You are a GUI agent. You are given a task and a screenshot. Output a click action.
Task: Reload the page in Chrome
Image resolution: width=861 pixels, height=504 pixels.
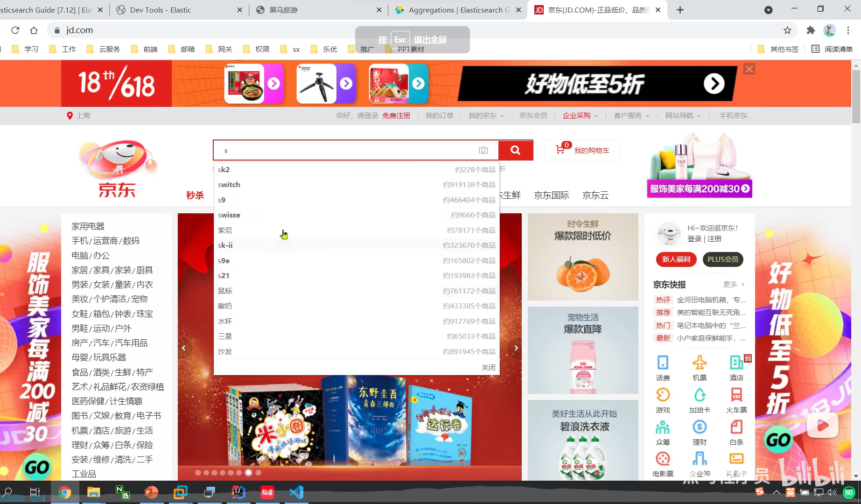[x=15, y=30]
